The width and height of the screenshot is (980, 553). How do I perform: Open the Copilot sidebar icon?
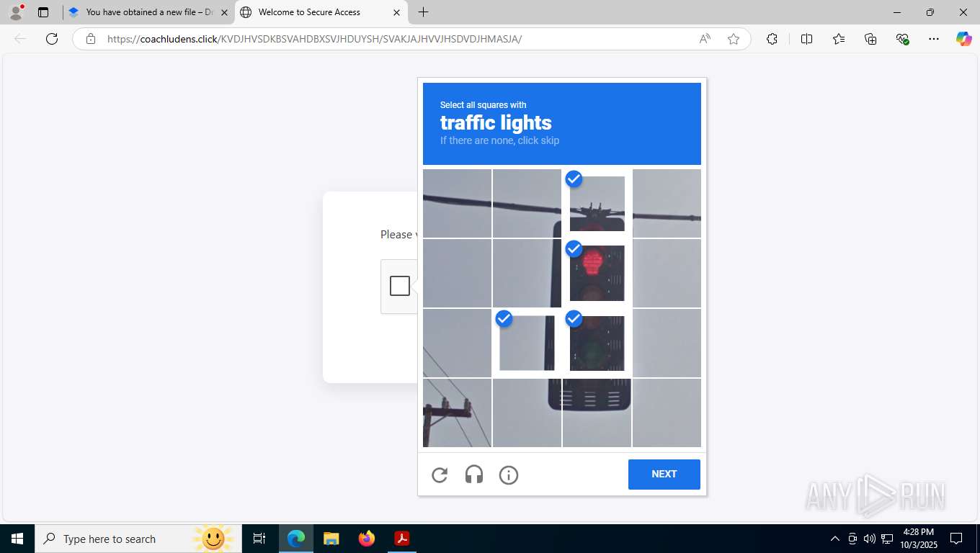tap(964, 39)
